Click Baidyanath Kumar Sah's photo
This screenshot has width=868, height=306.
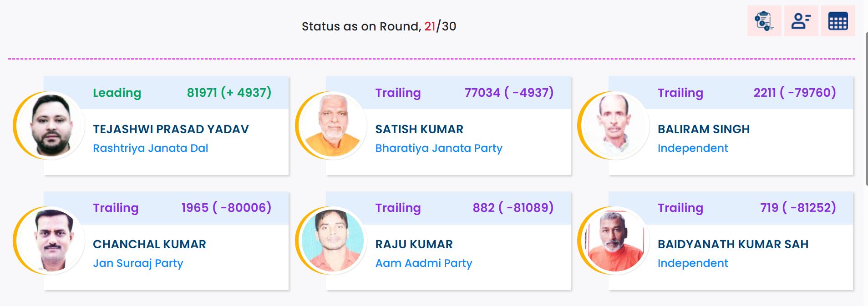[615, 241]
